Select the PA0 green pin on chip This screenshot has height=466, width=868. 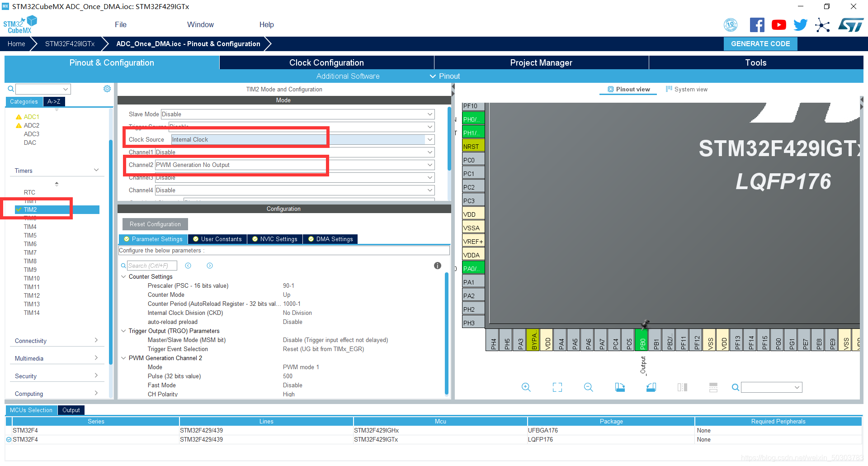(473, 268)
